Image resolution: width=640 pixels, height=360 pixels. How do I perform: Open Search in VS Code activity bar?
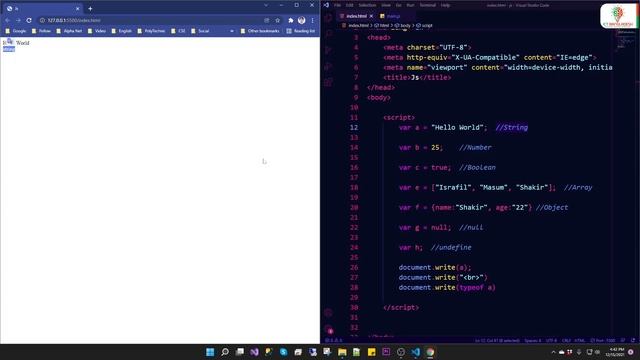(x=328, y=34)
